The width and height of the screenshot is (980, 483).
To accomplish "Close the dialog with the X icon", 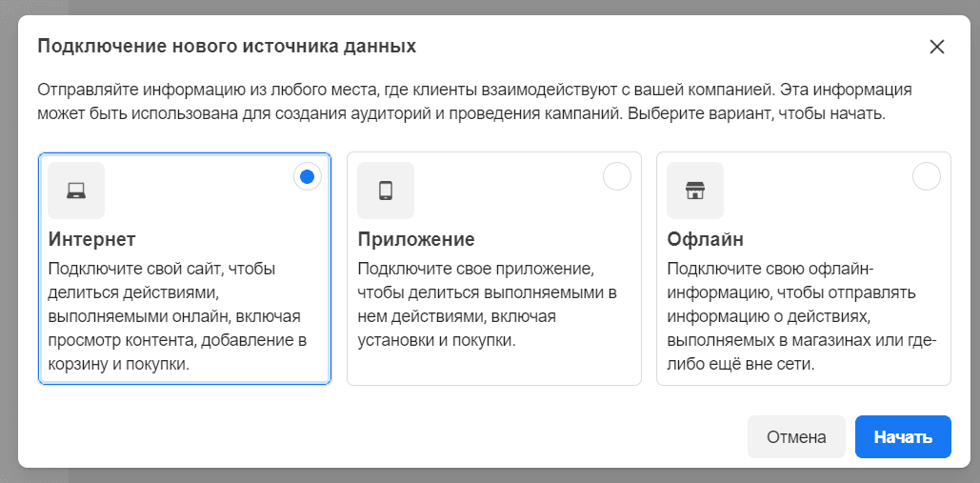I will 936,47.
